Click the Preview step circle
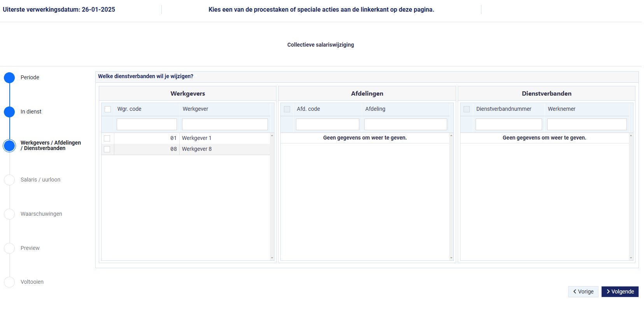The width and height of the screenshot is (644, 309). pyautogui.click(x=9, y=248)
